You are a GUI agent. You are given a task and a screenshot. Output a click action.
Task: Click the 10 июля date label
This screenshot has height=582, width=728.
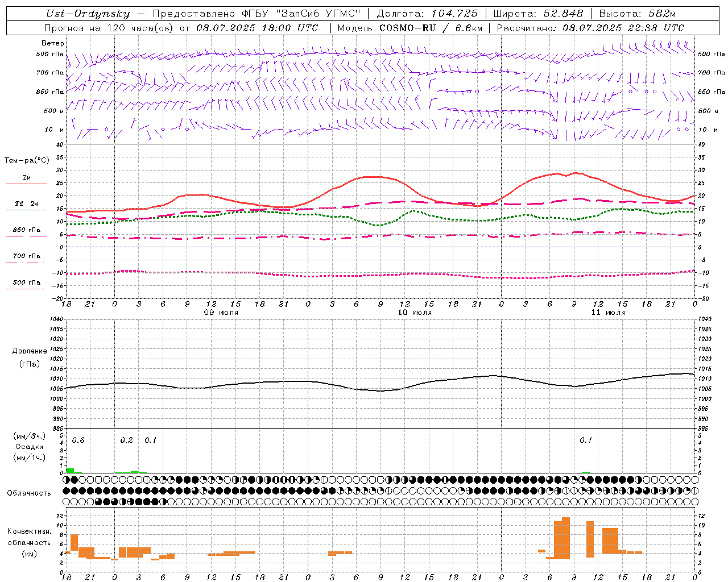point(415,313)
